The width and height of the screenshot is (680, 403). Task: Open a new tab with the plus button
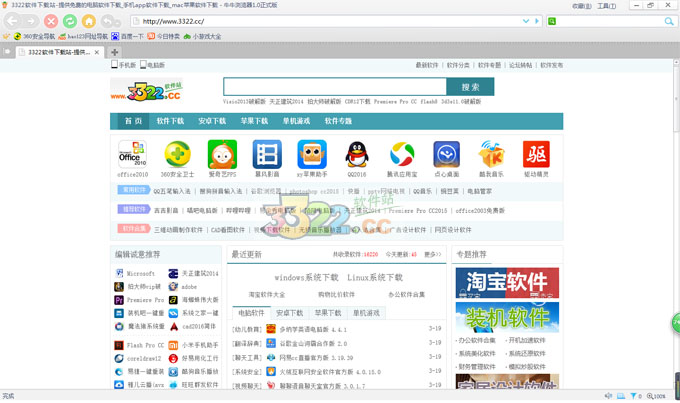tap(114, 52)
